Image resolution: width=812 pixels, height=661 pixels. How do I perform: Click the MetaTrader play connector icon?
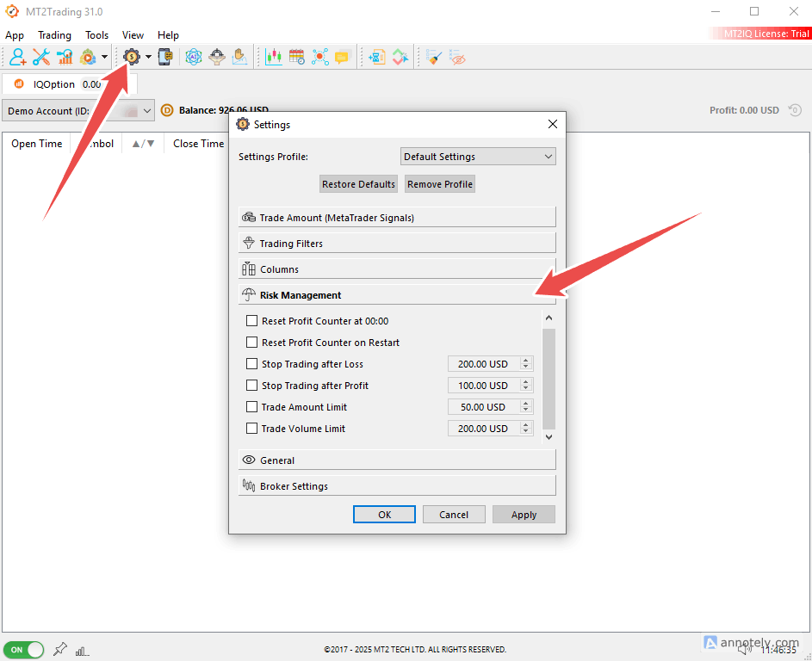coord(88,57)
